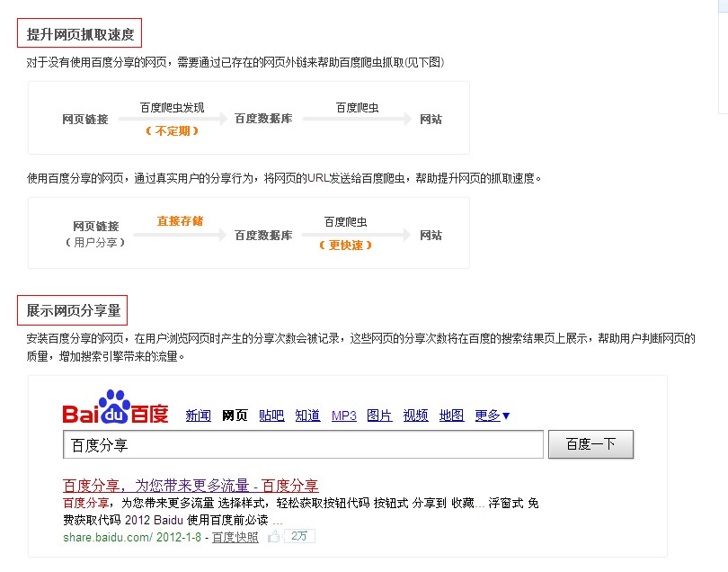
Task: Click the 提升网页抓取速度 heading
Action: [x=79, y=33]
